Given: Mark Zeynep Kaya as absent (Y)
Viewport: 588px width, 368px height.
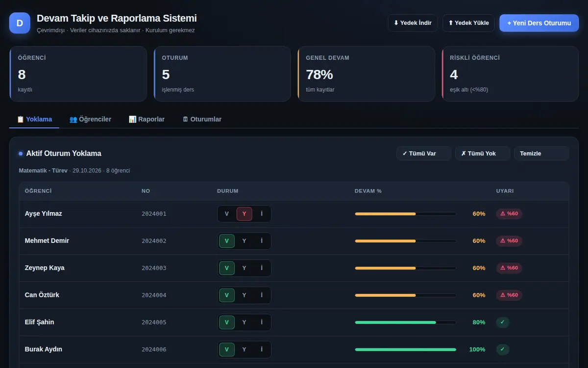Looking at the screenshot, I should 245,268.
